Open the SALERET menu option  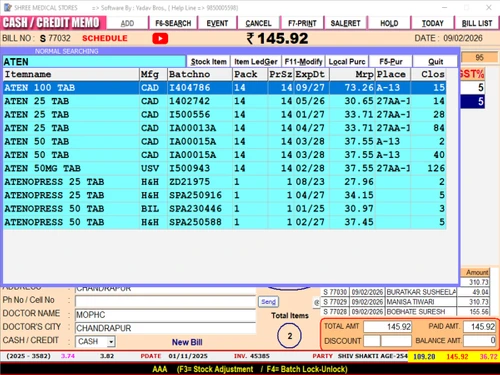coord(345,23)
